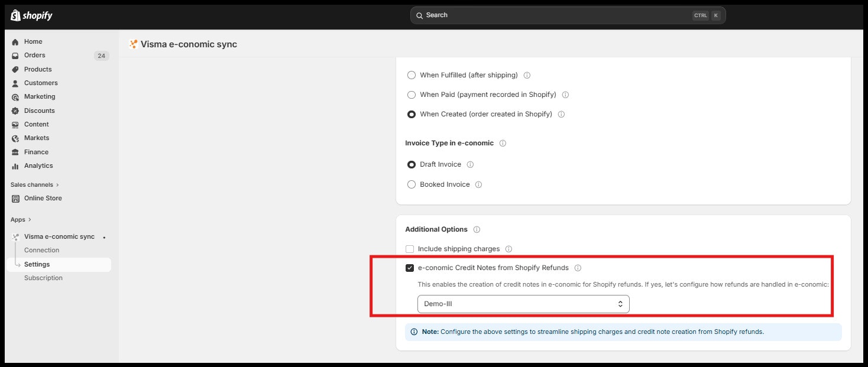Click the Finance bank icon

tap(15, 152)
